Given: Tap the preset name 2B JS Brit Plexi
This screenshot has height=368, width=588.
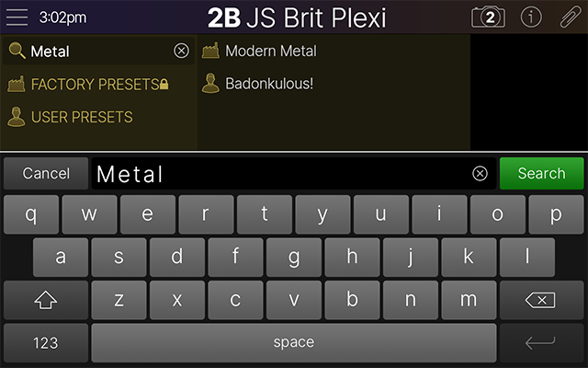Looking at the screenshot, I should (x=297, y=17).
